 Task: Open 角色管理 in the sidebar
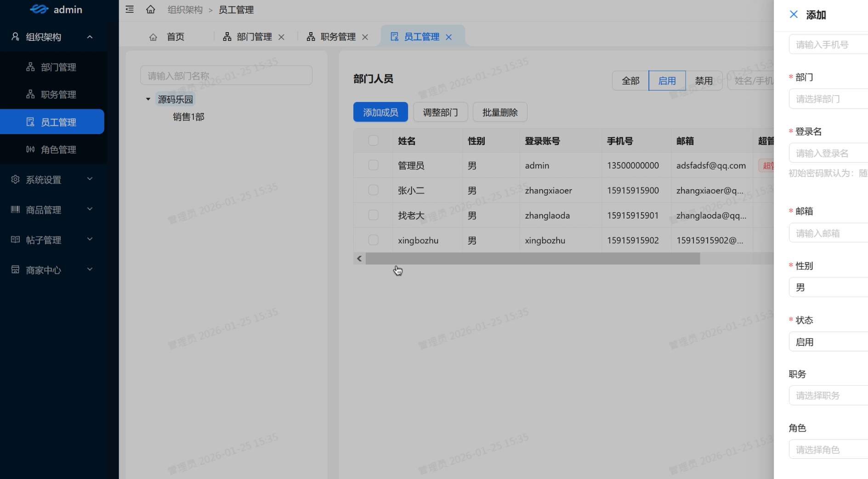(58, 150)
